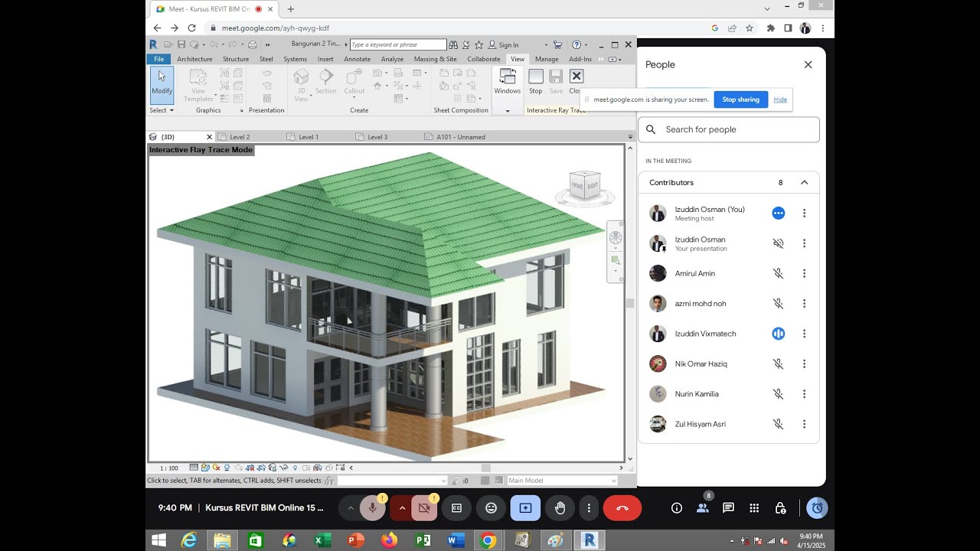Click the Revit vertical view scrollbar
Screen dimensions: 980x551
point(630,303)
